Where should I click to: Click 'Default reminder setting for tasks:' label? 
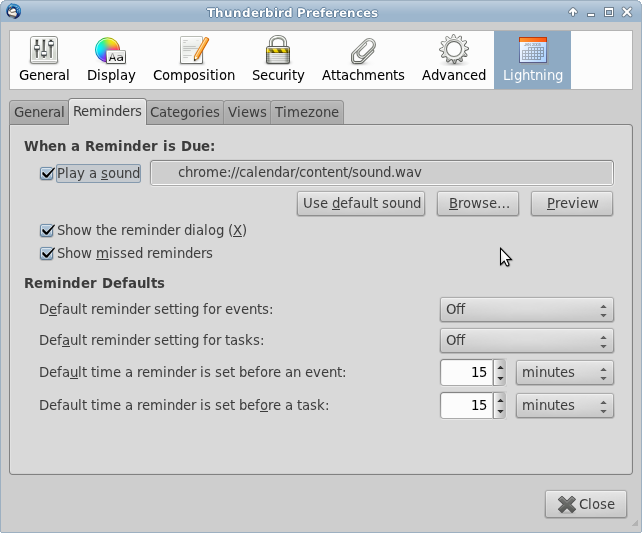pos(151,341)
